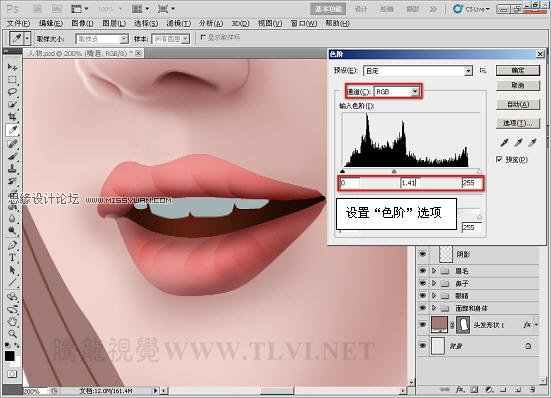Hide the 头发形状 1 layer
Viewport: 551px width, 398px height.
click(x=423, y=325)
